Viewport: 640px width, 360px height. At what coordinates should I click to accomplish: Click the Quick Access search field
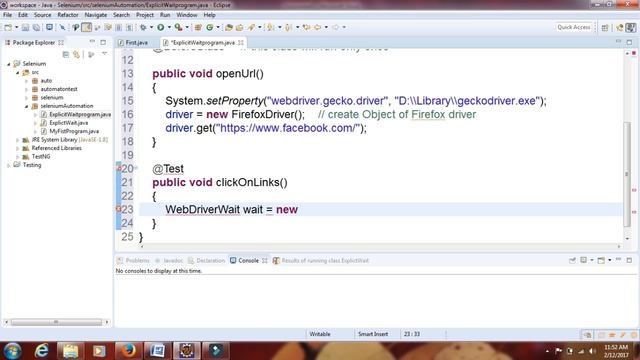[574, 27]
